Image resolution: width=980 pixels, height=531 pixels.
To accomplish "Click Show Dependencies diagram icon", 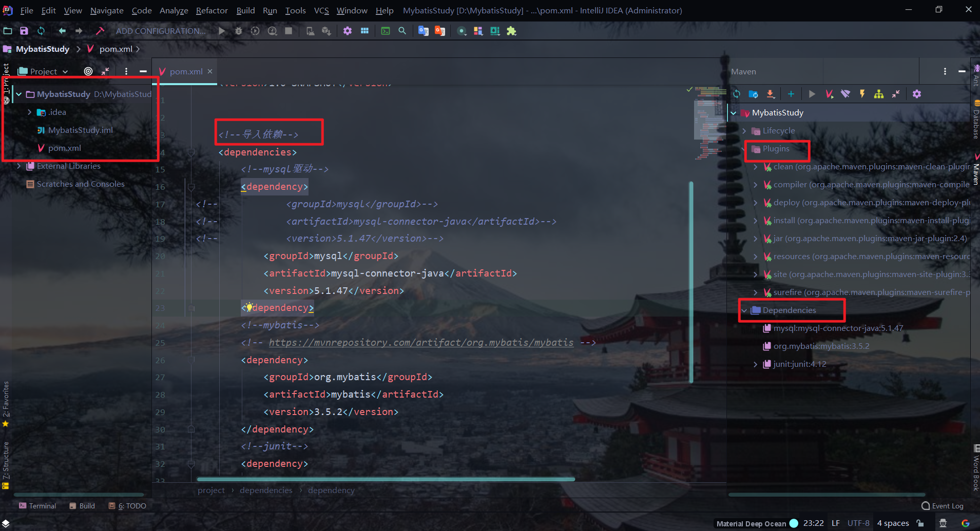I will click(879, 94).
